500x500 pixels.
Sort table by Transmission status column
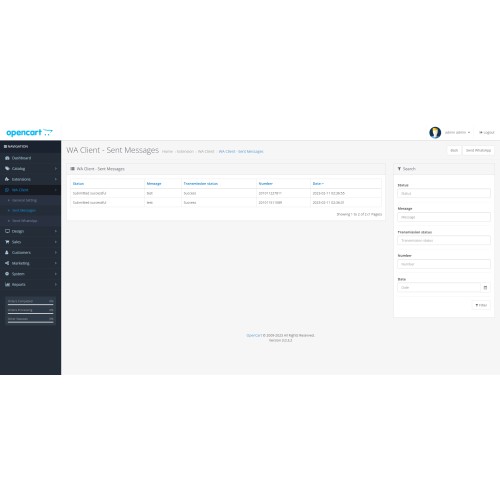click(201, 184)
